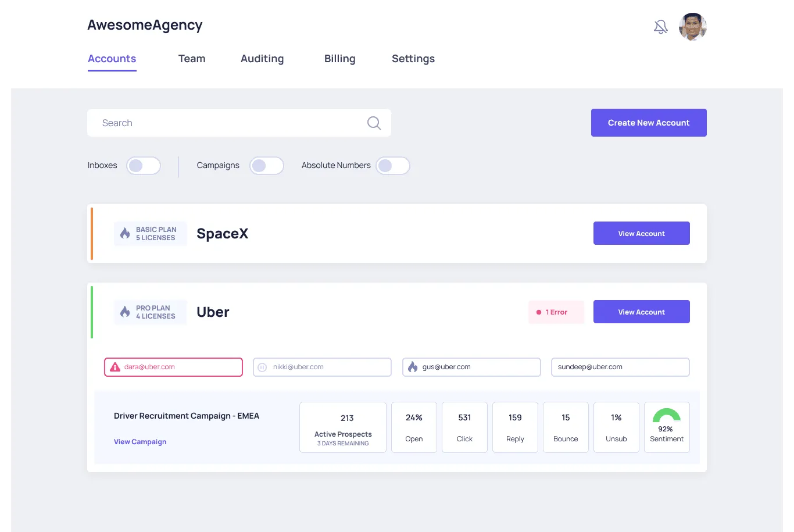Click the pause icon on nikki@uber.com
794x532 pixels.
point(262,367)
